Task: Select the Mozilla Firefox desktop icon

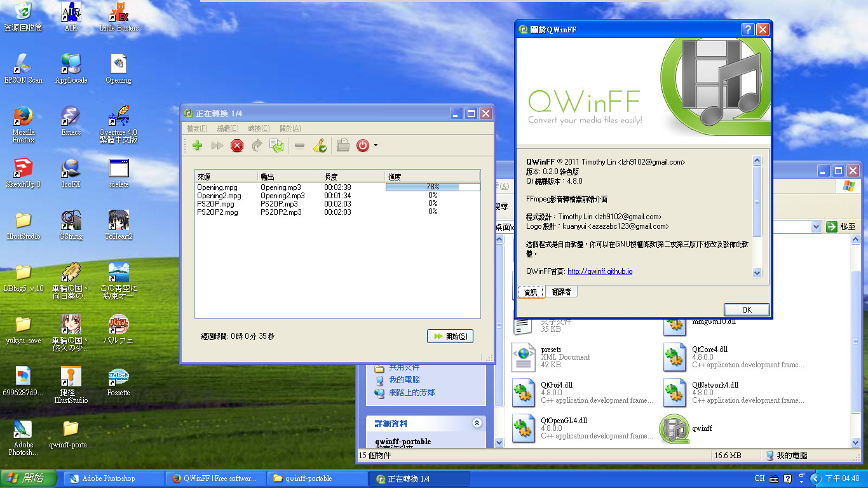Action: (x=24, y=125)
